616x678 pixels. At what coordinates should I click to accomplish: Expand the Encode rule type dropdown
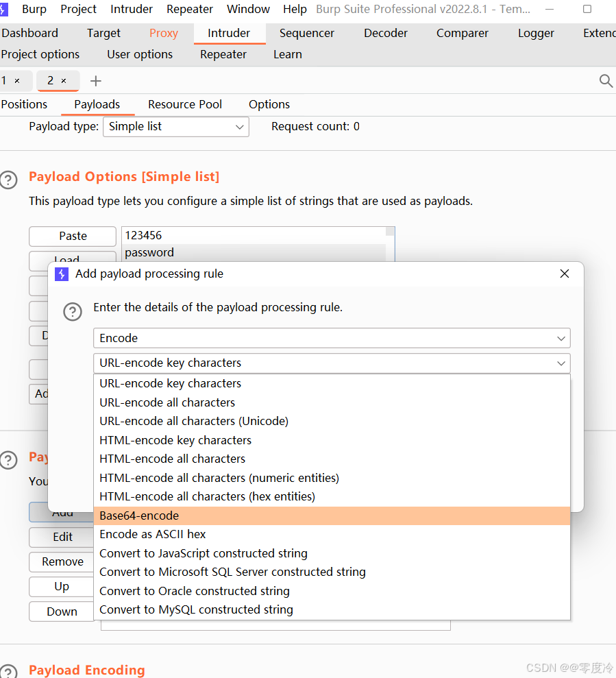point(331,338)
